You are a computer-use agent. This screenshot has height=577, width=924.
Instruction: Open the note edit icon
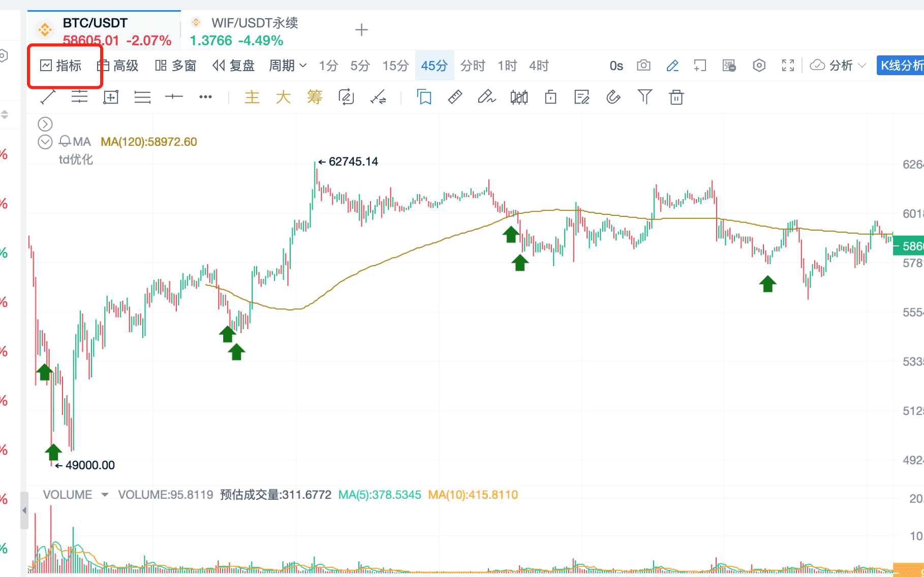pos(581,97)
